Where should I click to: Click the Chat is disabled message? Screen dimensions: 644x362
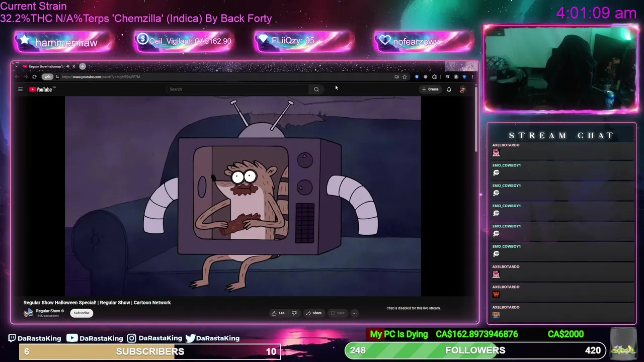pyautogui.click(x=413, y=308)
